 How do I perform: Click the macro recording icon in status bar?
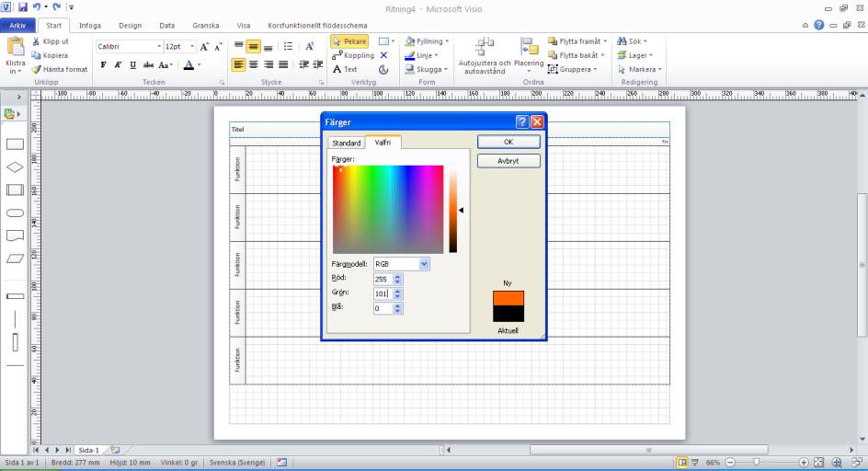pyautogui.click(x=281, y=462)
